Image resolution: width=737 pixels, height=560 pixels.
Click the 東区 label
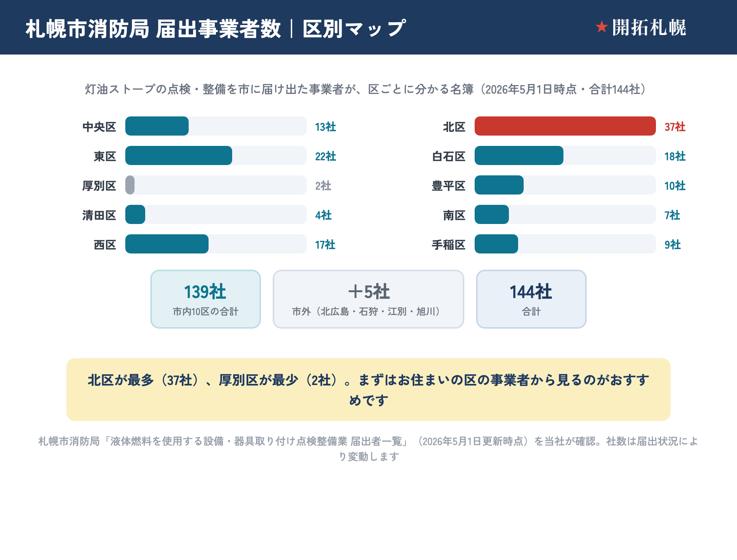tap(105, 156)
